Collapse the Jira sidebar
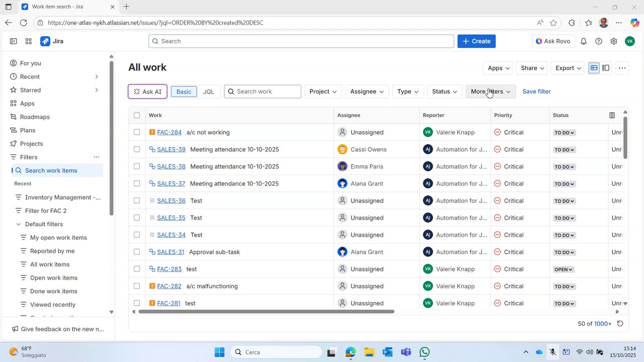 coord(14,41)
